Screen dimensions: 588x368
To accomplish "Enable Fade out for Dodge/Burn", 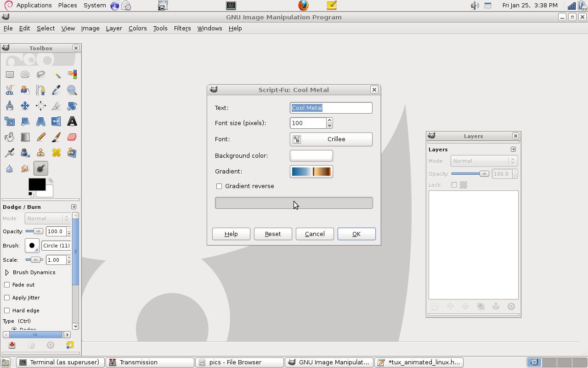I will [7, 285].
